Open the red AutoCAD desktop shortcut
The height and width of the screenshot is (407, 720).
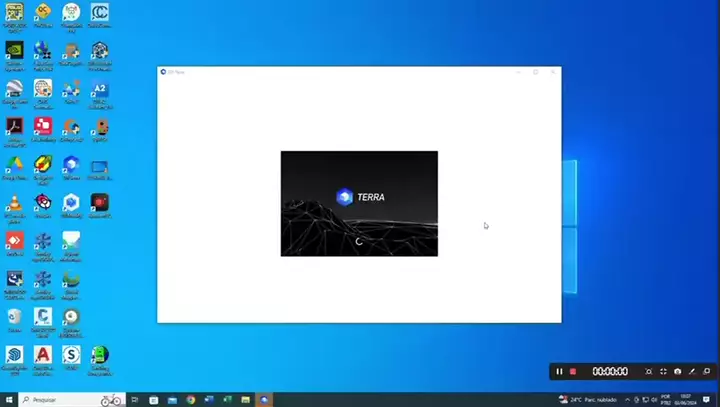(43, 356)
